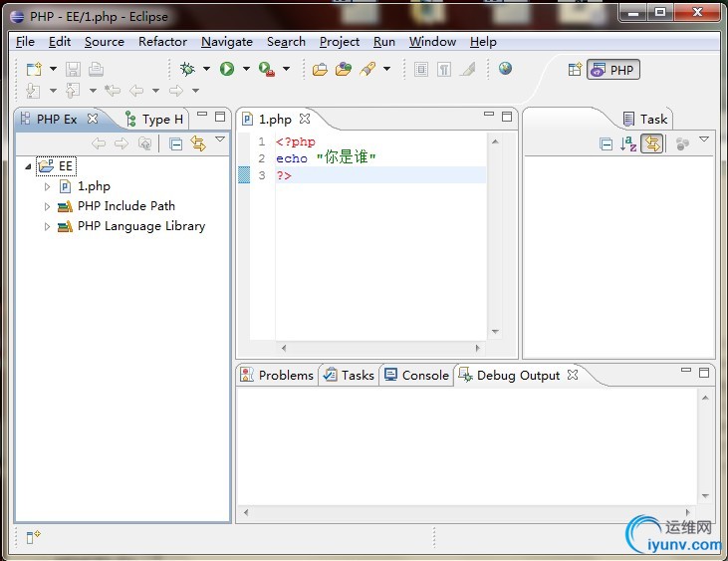Switch to the Tasks tab
Viewport: 728px width, 561px height.
(349, 376)
